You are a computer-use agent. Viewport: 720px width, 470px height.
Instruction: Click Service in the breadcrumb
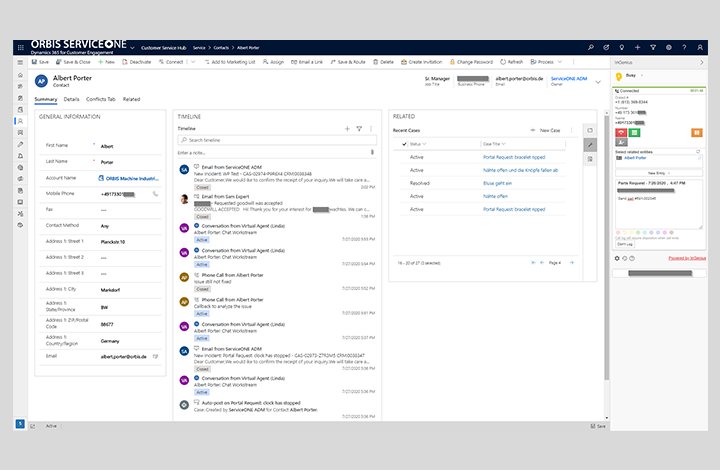pos(199,48)
